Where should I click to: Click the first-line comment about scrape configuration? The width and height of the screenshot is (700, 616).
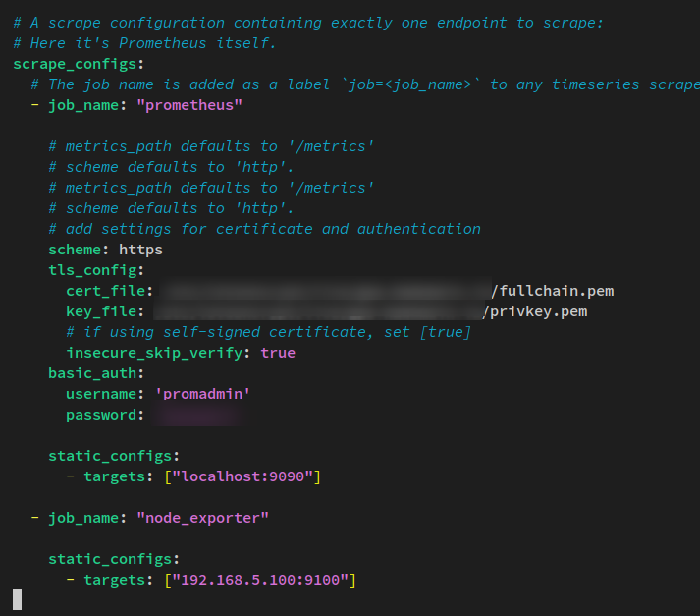click(x=308, y=23)
